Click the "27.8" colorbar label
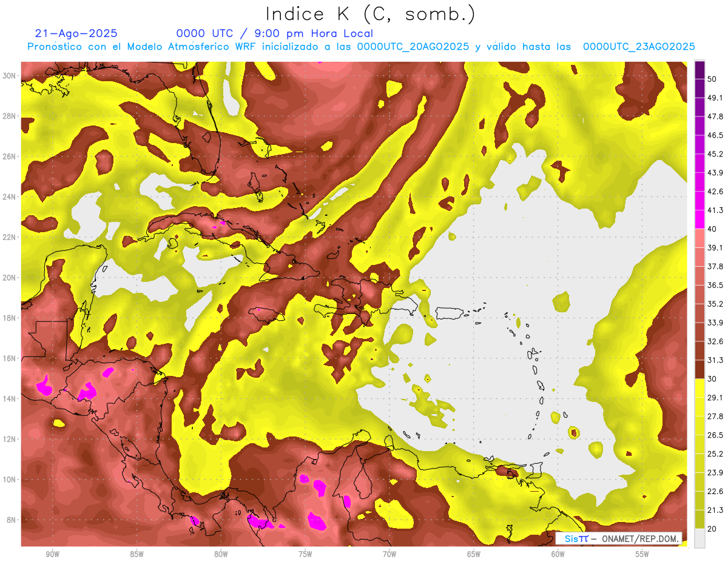The image size is (728, 562). point(715,416)
